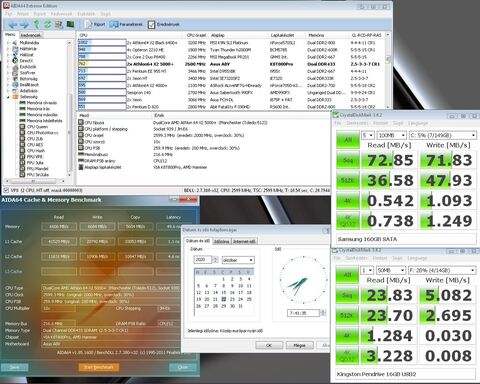Click the benchmark results list vertical scrollbar
480x384 pixels.
[388, 71]
